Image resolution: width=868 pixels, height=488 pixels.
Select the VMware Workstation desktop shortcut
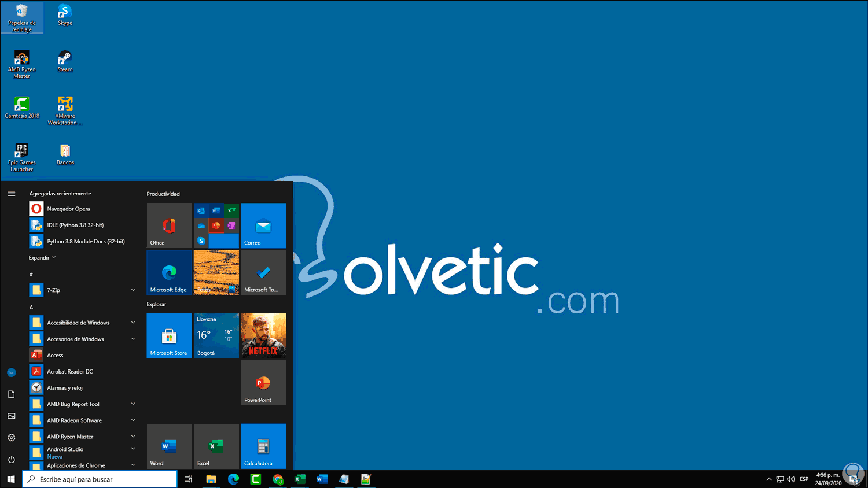[x=65, y=111]
